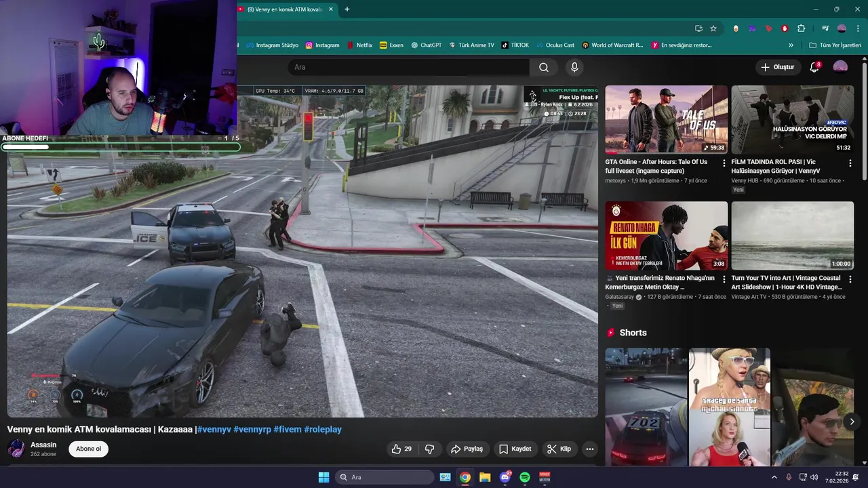Open Chrome profile avatar in toolbar
Image resolution: width=868 pixels, height=488 pixels.
click(842, 28)
